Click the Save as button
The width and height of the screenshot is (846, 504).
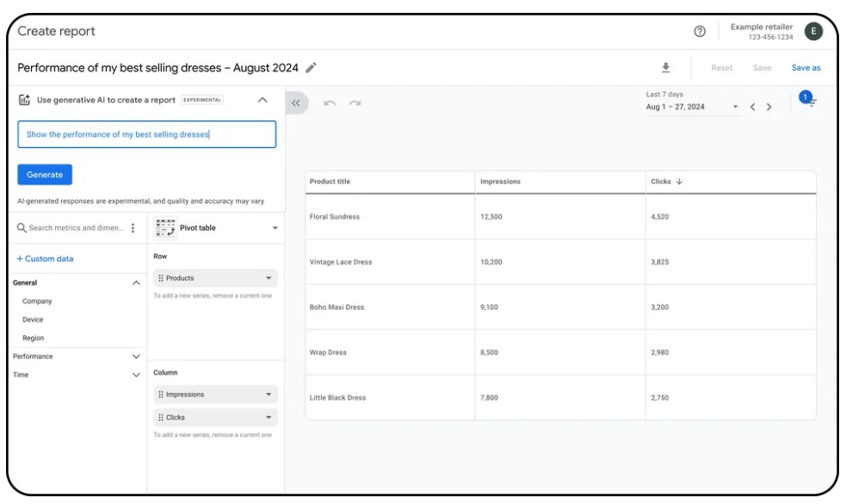[806, 68]
